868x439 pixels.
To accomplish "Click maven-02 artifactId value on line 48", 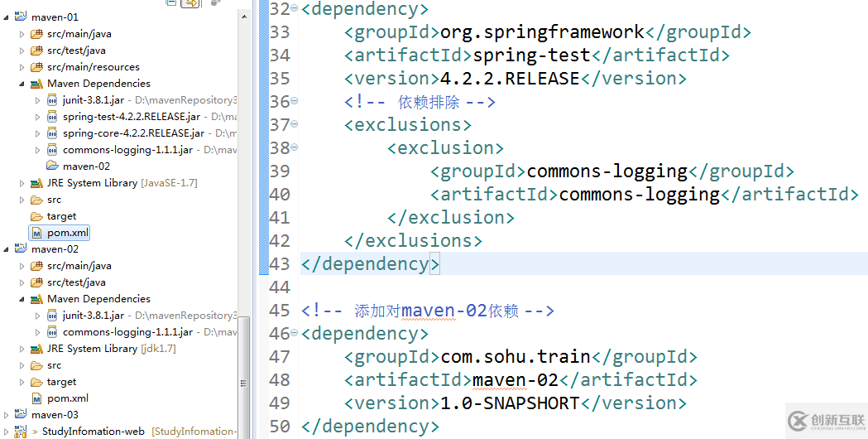I will click(x=516, y=380).
